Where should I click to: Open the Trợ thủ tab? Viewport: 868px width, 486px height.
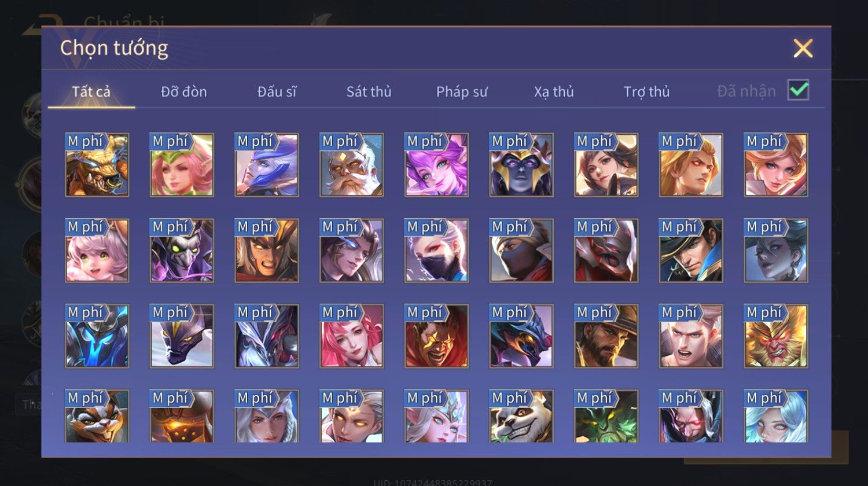coord(646,91)
